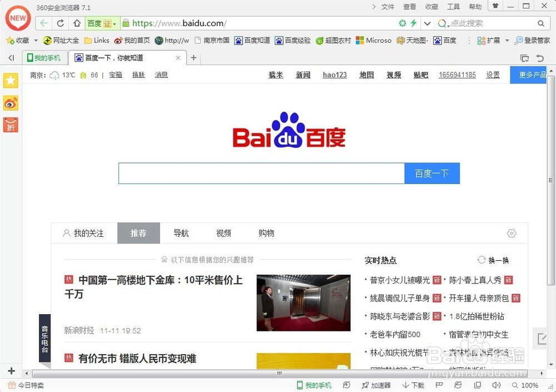The width and height of the screenshot is (556, 392).
Task: Go to the home page icon
Action: (x=77, y=23)
